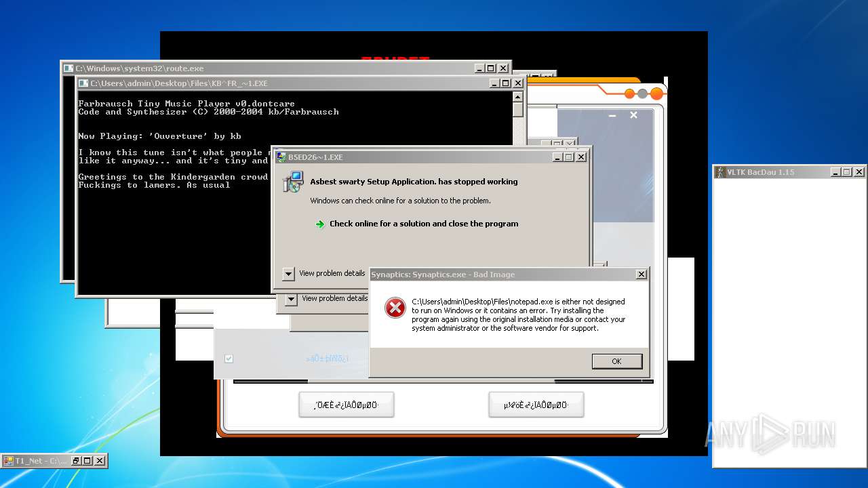Click the 'Now Playing: Ouverture by kb' console line
Image resolution: width=868 pixels, height=488 pixels.
click(x=159, y=136)
